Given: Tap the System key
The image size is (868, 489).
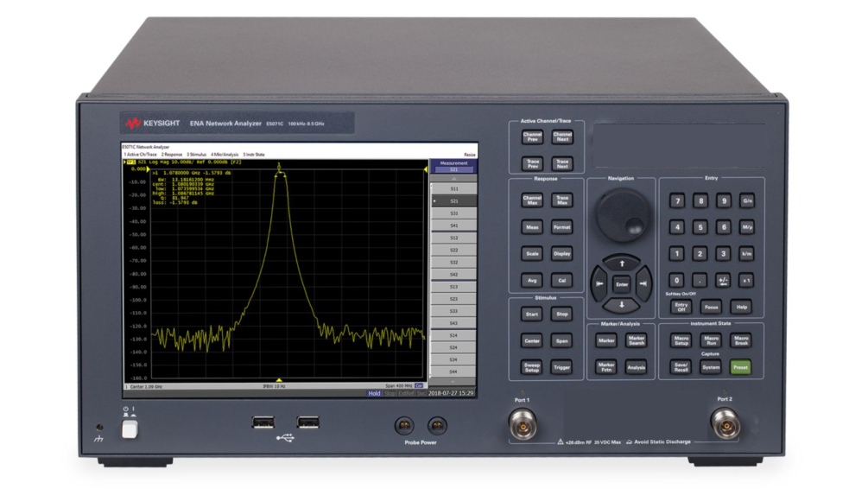Looking at the screenshot, I should [x=711, y=367].
